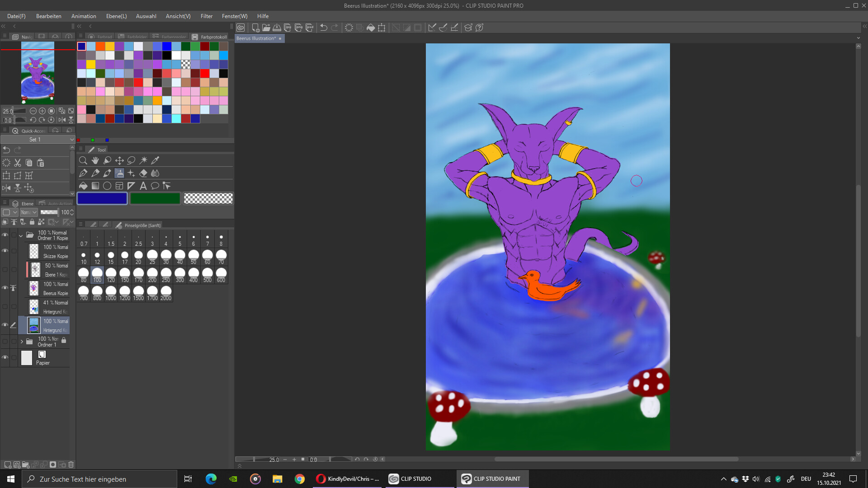Open the Filter menu
This screenshot has height=488, width=868.
(x=206, y=16)
